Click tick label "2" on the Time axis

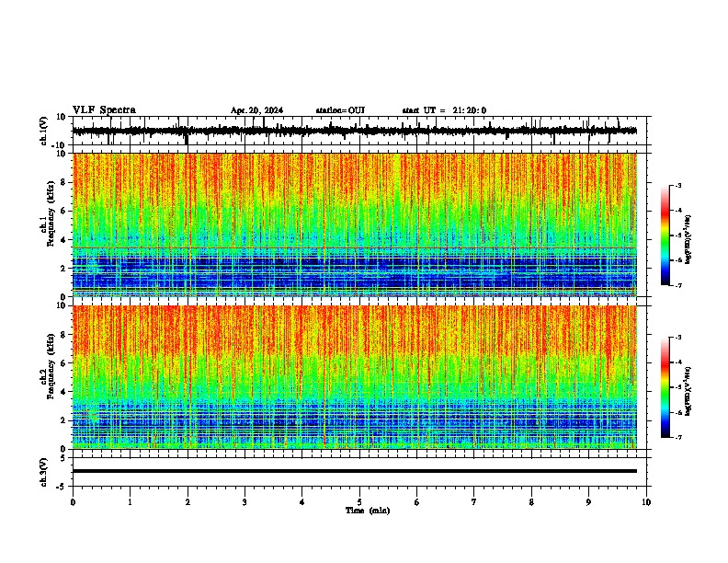(x=188, y=502)
